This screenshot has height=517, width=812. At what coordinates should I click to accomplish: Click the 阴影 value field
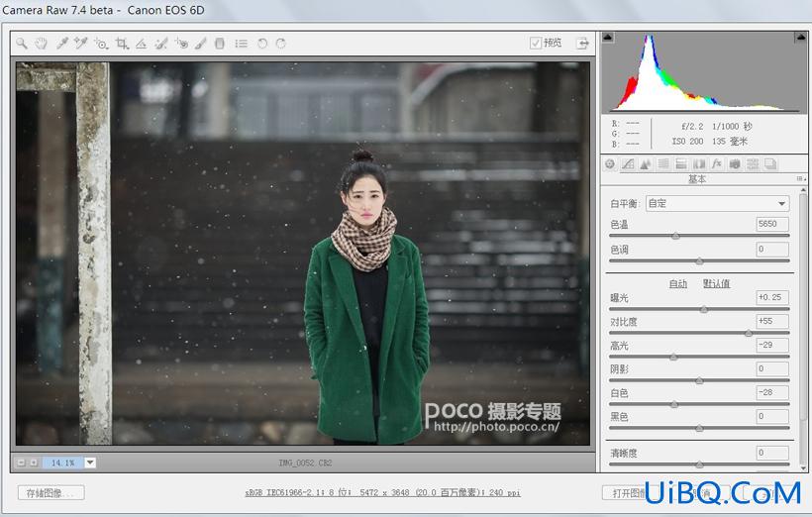772,368
